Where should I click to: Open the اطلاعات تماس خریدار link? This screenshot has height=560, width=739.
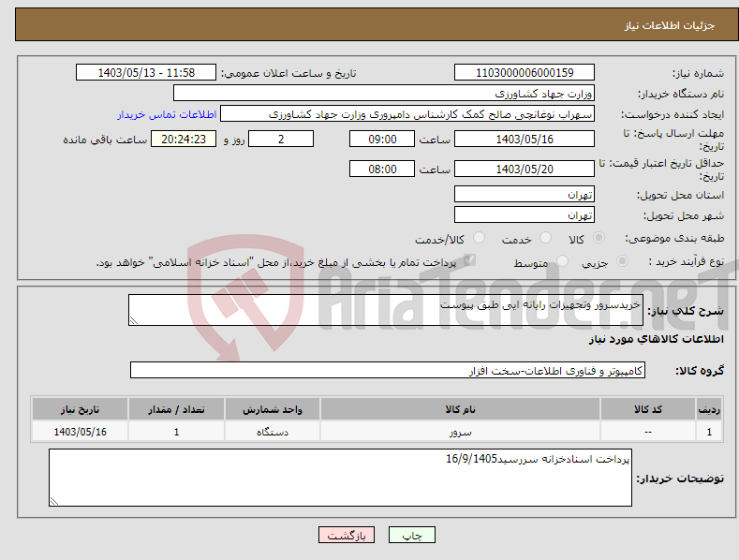click(167, 114)
